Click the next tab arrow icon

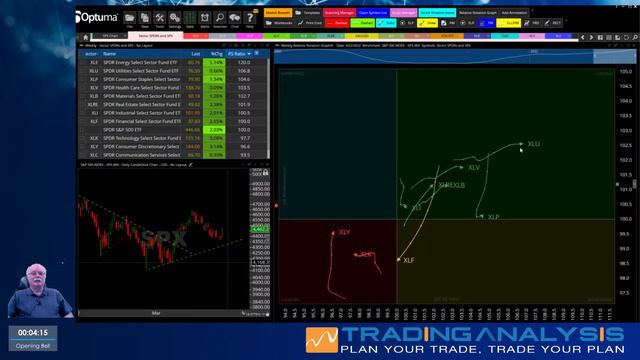point(591,37)
